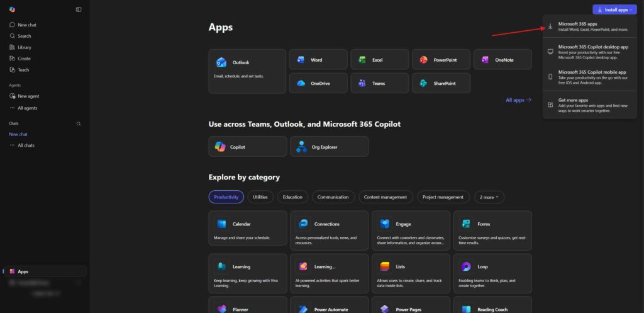Open the OneDrive app tile
The image size is (644, 313).
pos(318,83)
